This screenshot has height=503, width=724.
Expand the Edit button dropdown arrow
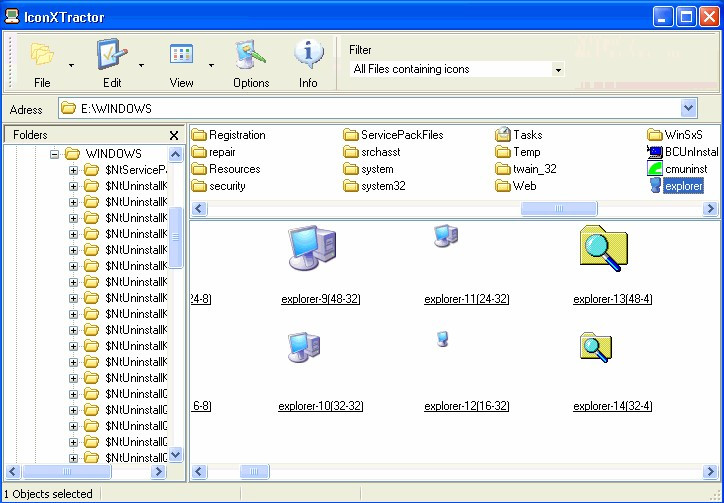point(141,65)
